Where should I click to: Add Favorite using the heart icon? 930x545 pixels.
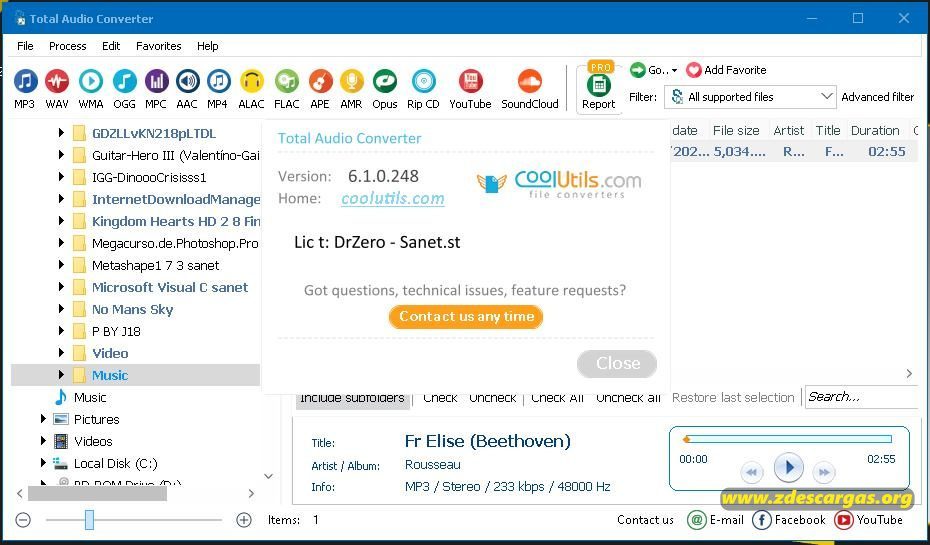(x=693, y=70)
